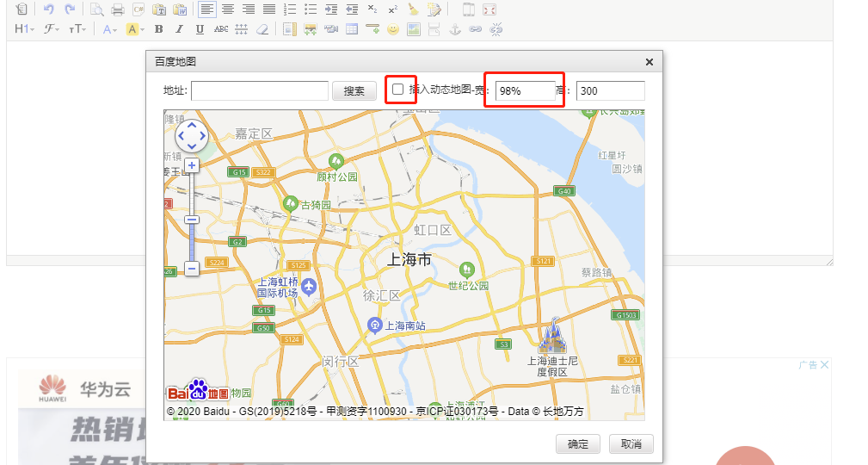Toggle the red fullscreen icon
This screenshot has height=465, width=868.
click(x=489, y=9)
